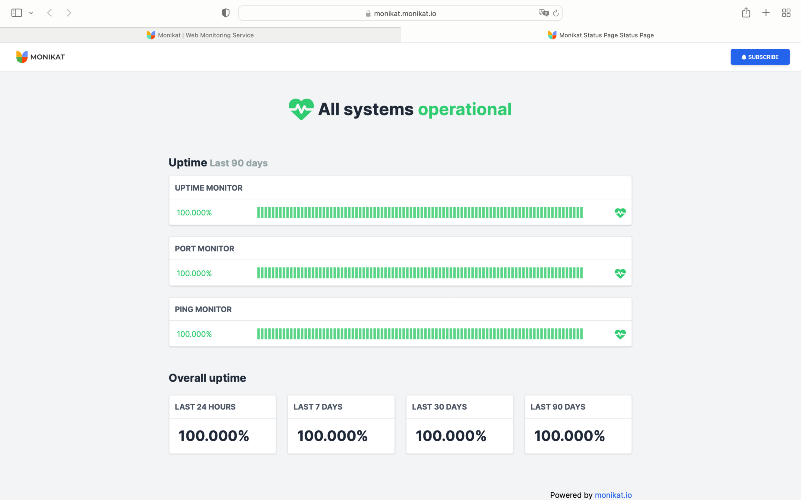Toggle the Safari sidebar icon

click(16, 13)
